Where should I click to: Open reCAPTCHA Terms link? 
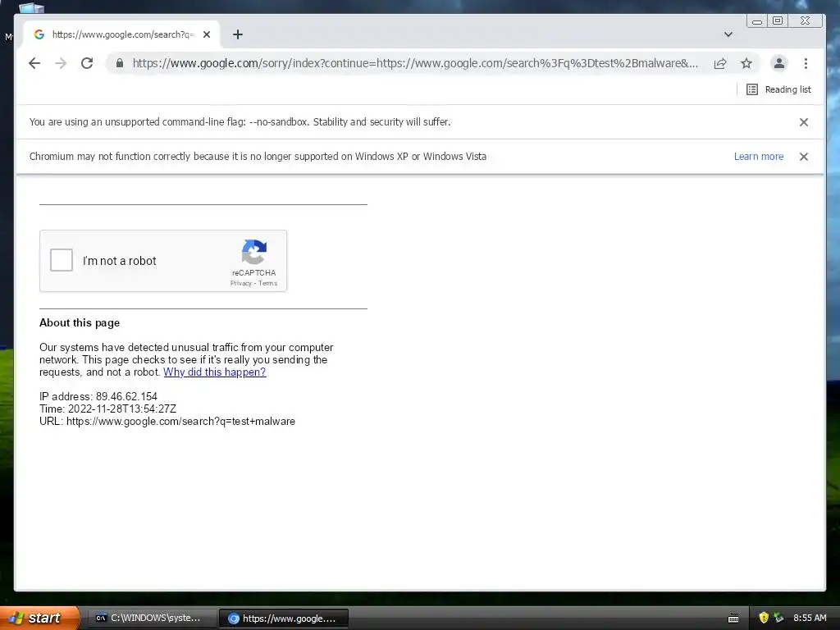click(x=268, y=283)
